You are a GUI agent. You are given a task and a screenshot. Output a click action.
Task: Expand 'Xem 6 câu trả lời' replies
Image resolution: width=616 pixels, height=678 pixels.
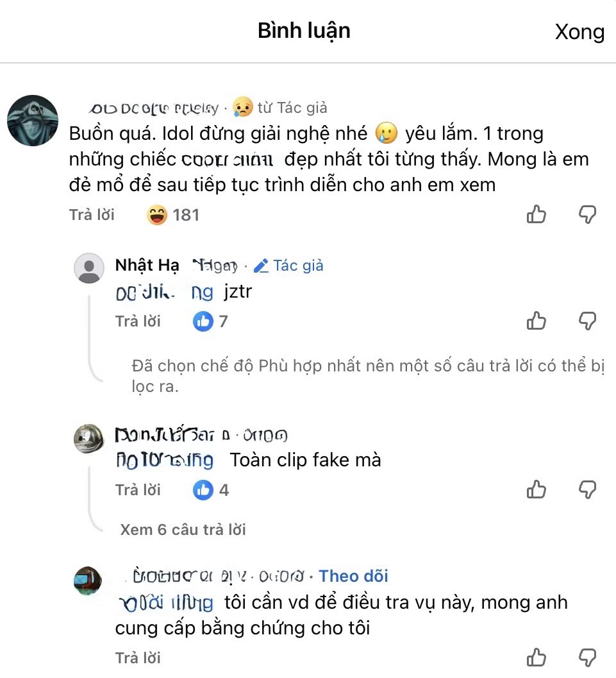pyautogui.click(x=181, y=529)
